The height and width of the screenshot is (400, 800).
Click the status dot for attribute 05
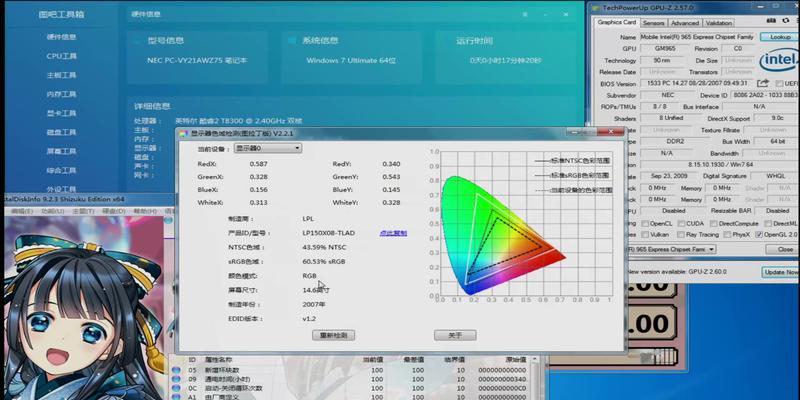tap(176, 370)
